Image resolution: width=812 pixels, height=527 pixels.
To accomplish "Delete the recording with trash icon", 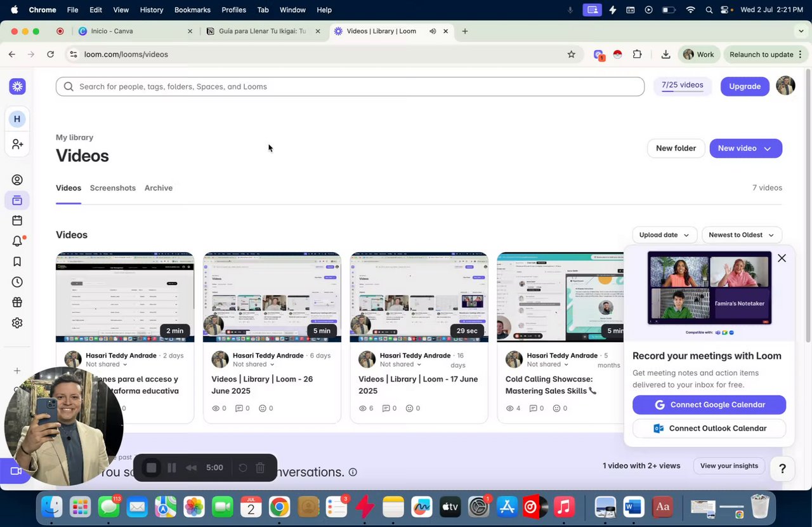I will click(x=260, y=468).
